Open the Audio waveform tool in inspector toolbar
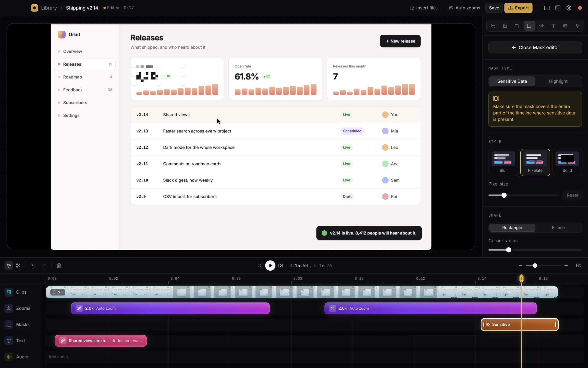588x368 pixels. [x=541, y=26]
